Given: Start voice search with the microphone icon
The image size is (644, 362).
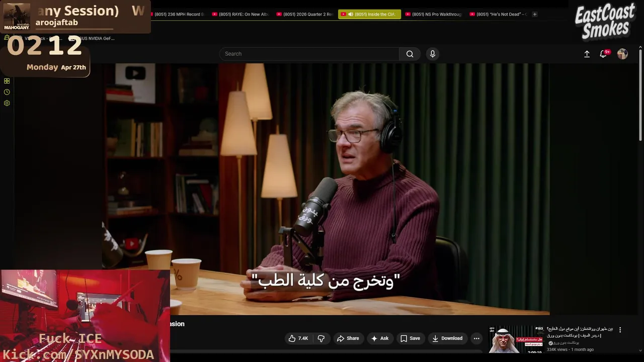Looking at the screenshot, I should coord(432,54).
